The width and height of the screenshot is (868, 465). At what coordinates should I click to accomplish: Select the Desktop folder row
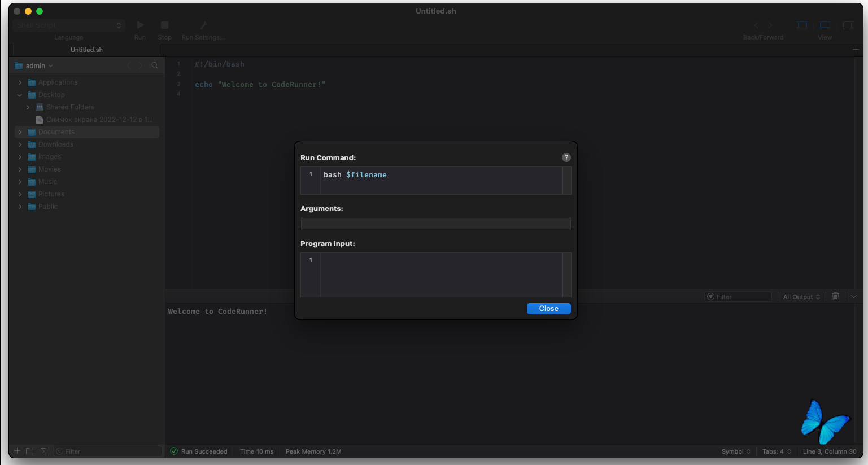[87, 95]
